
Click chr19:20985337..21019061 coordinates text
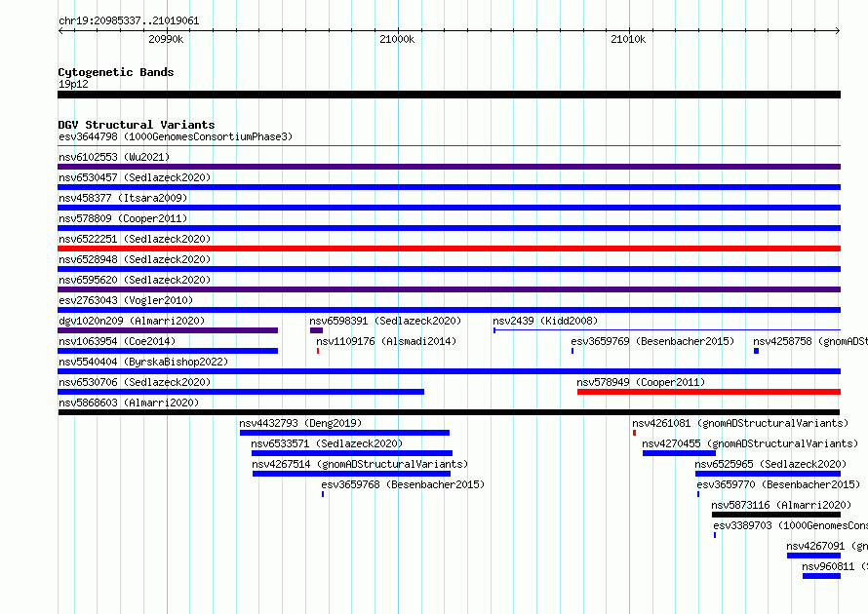(129, 21)
